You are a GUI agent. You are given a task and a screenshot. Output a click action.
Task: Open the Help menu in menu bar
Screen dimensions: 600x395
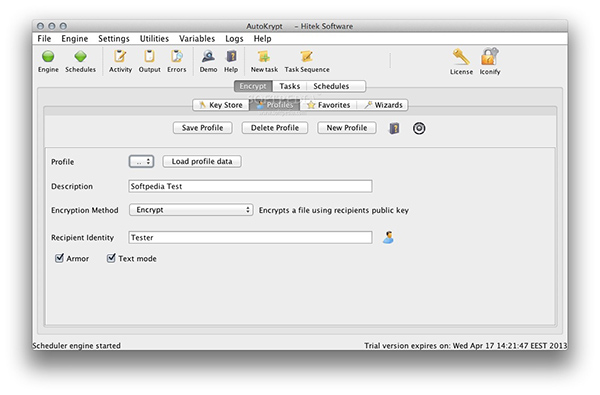(262, 39)
